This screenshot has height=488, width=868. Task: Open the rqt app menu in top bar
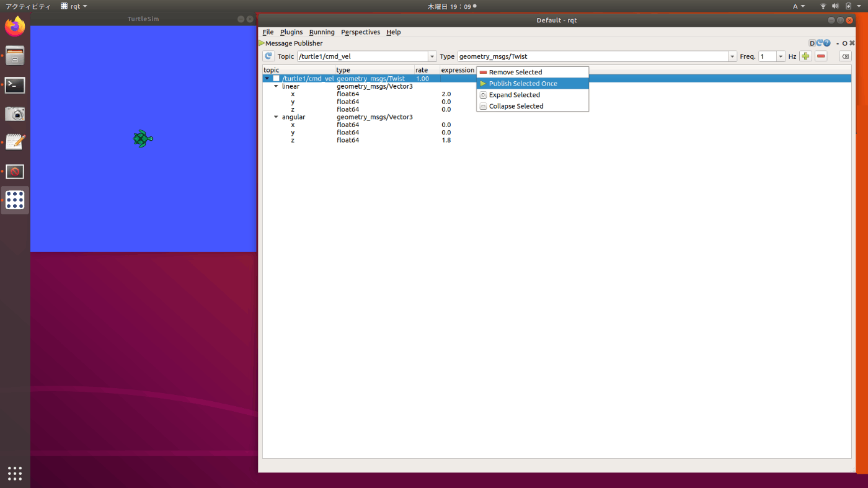tap(74, 6)
